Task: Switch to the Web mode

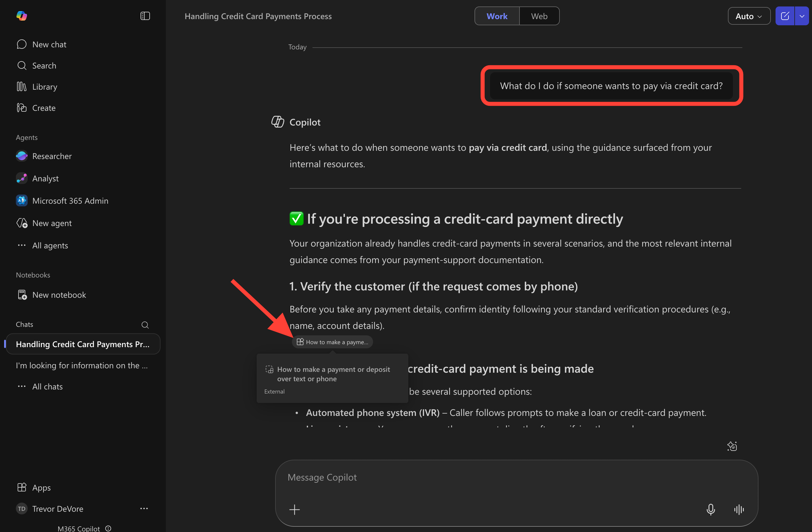Action: coord(539,16)
